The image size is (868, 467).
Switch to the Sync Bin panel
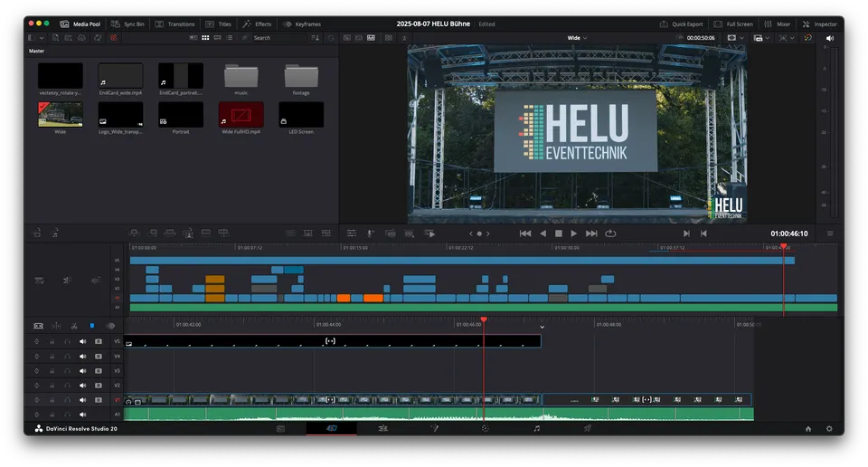tap(127, 24)
